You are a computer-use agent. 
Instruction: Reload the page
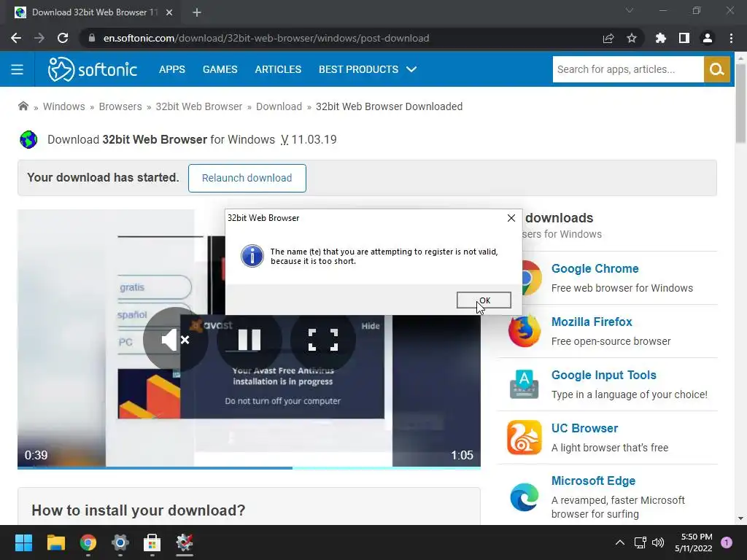coord(63,38)
